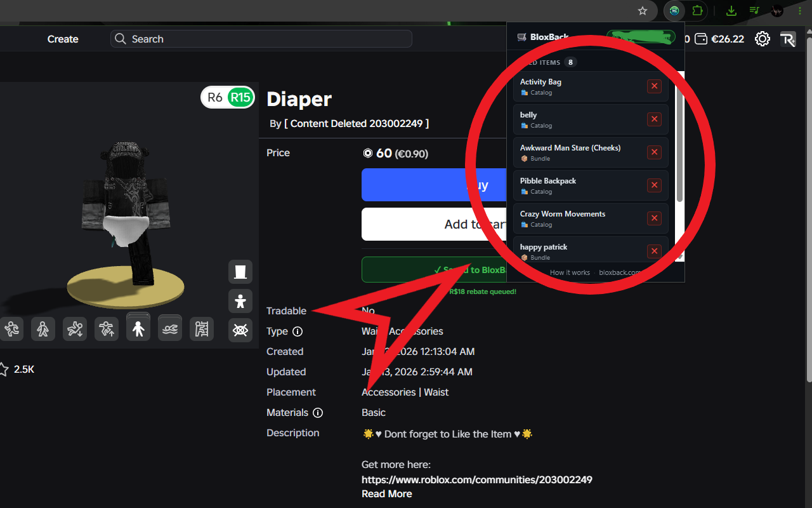Click the SAVED ITEMS count badge 8
Image resolution: width=812 pixels, height=508 pixels.
(571, 62)
